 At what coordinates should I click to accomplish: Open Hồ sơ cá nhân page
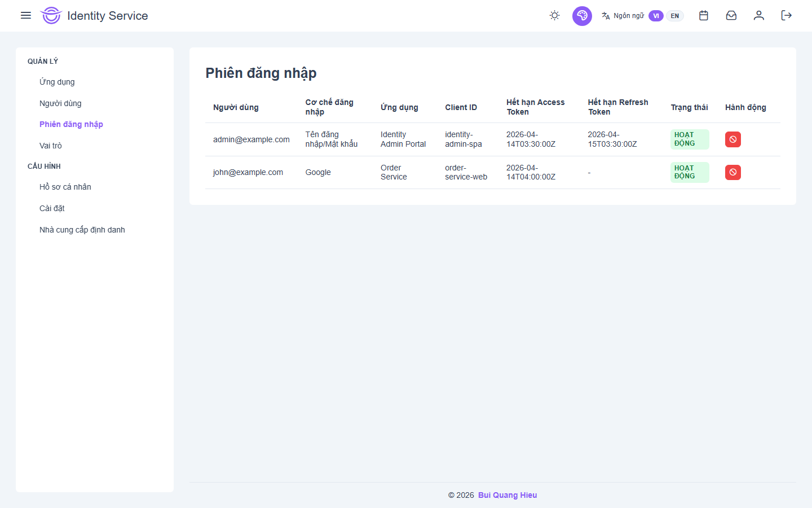point(65,187)
